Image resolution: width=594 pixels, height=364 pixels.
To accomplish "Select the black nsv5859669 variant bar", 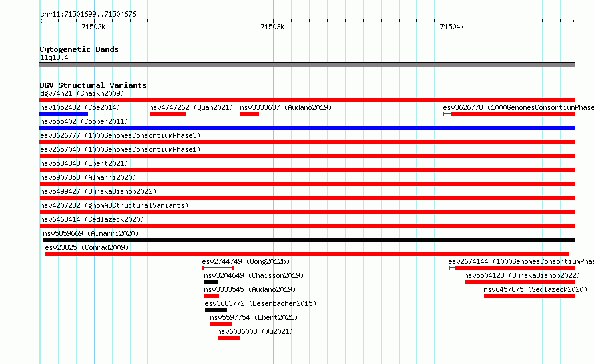I will (x=309, y=240).
